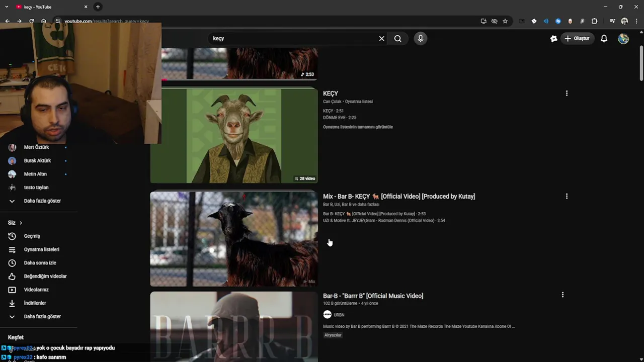
Task: Open YouTube notifications bell
Action: point(604,38)
